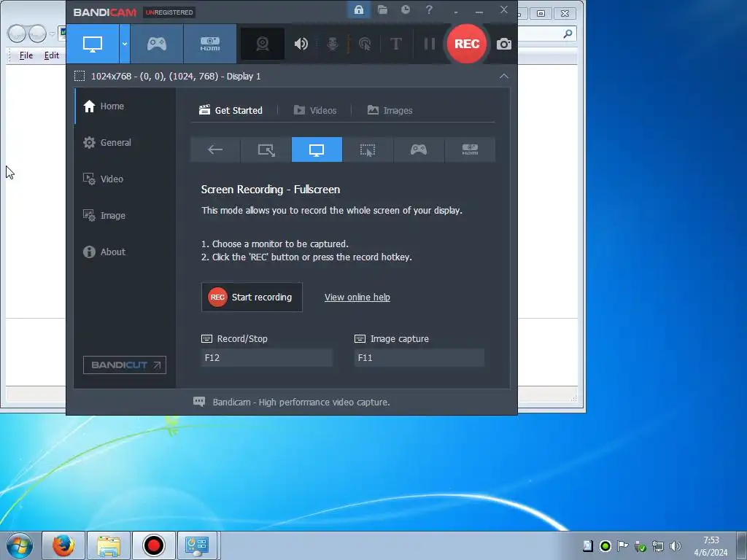Click the Action Center flag tray icon
747x560 pixels.
(x=623, y=546)
